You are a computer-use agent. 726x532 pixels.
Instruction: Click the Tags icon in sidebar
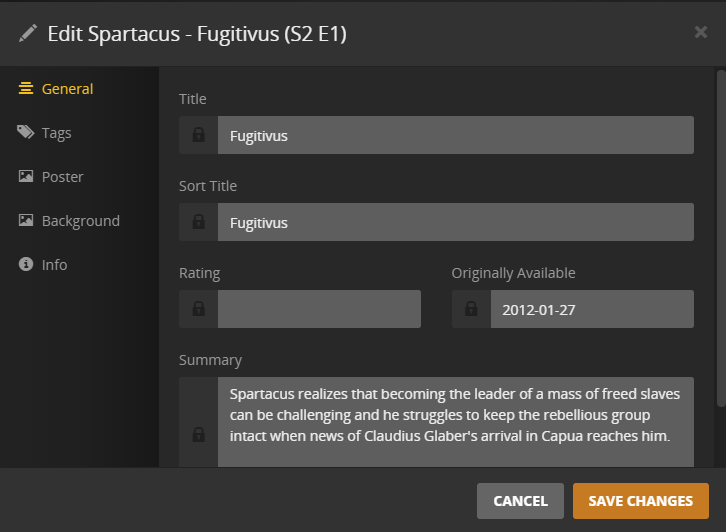coord(26,133)
